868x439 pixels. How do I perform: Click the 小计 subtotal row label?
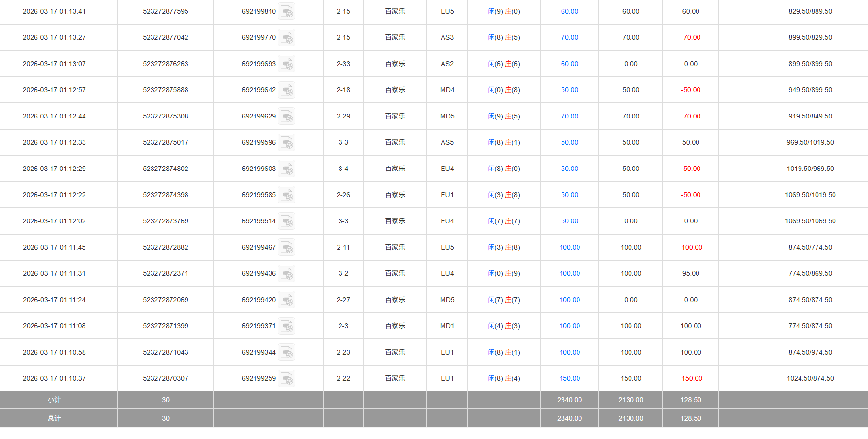[54, 400]
